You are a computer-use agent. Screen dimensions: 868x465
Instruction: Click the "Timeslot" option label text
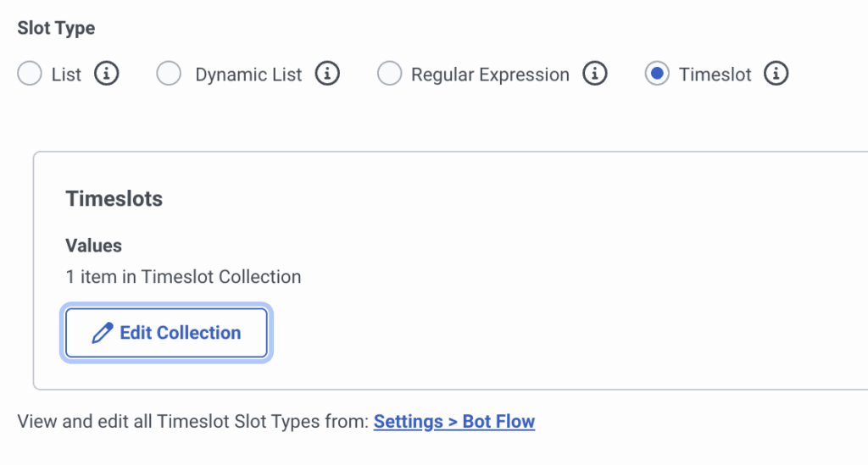[x=715, y=75]
